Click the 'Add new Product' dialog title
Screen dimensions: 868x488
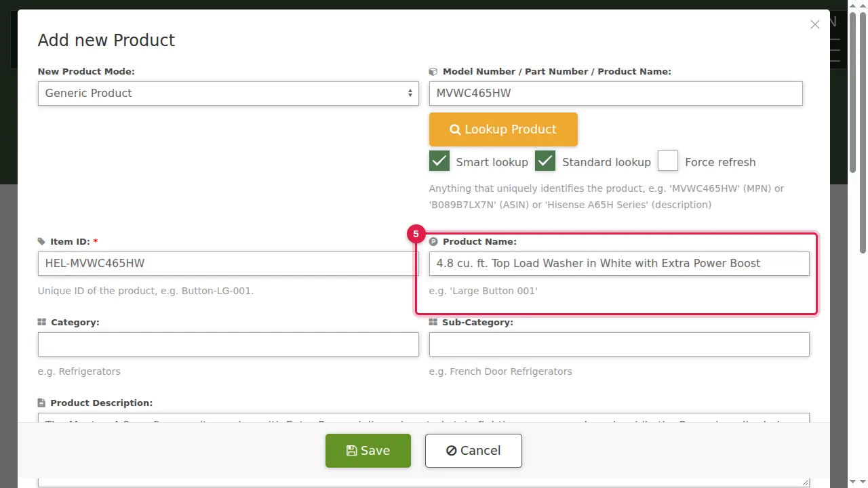pyautogui.click(x=106, y=41)
